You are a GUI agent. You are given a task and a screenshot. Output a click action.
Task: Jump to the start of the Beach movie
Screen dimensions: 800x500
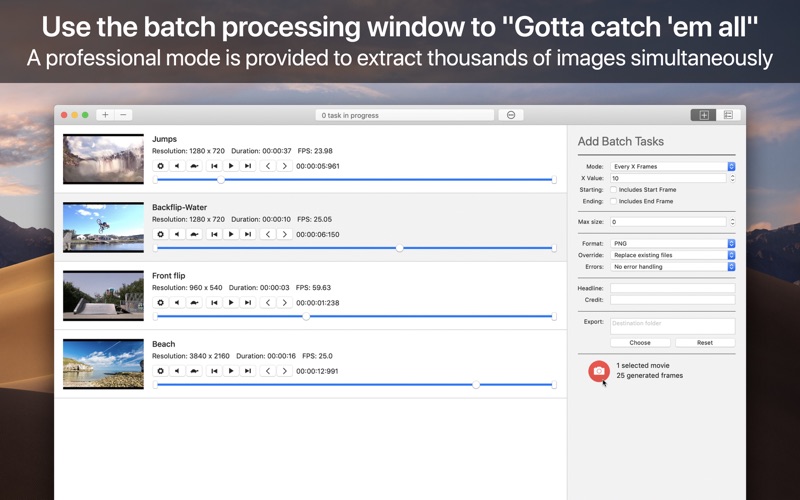[x=214, y=371]
